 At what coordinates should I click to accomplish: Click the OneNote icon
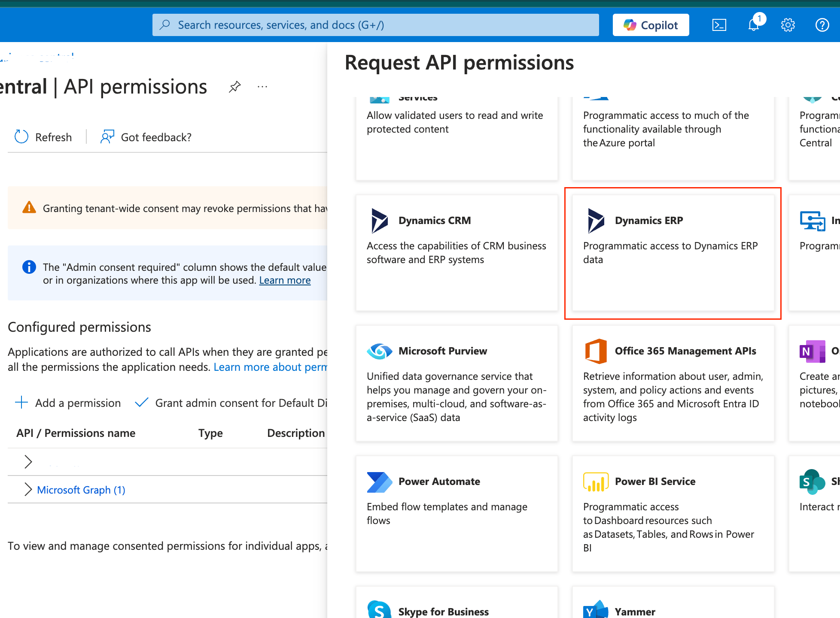click(x=813, y=351)
